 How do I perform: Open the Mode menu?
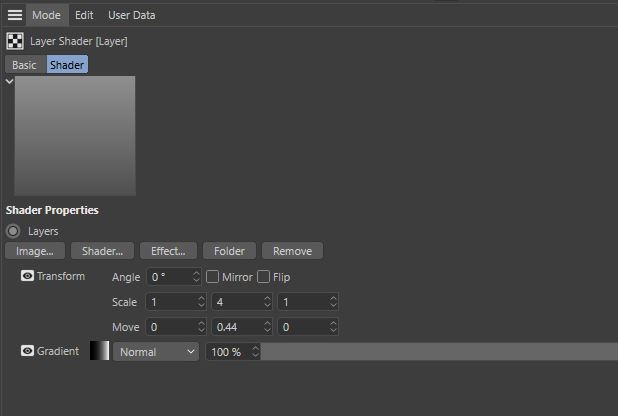(x=46, y=15)
